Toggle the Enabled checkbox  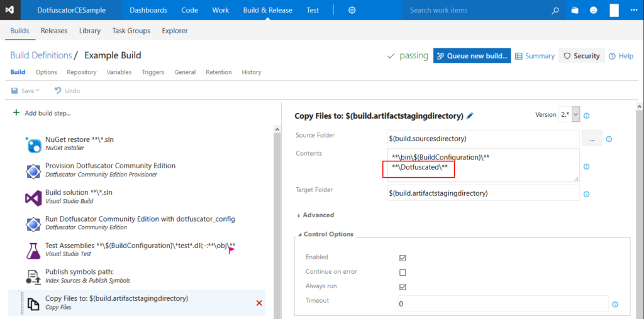402,258
